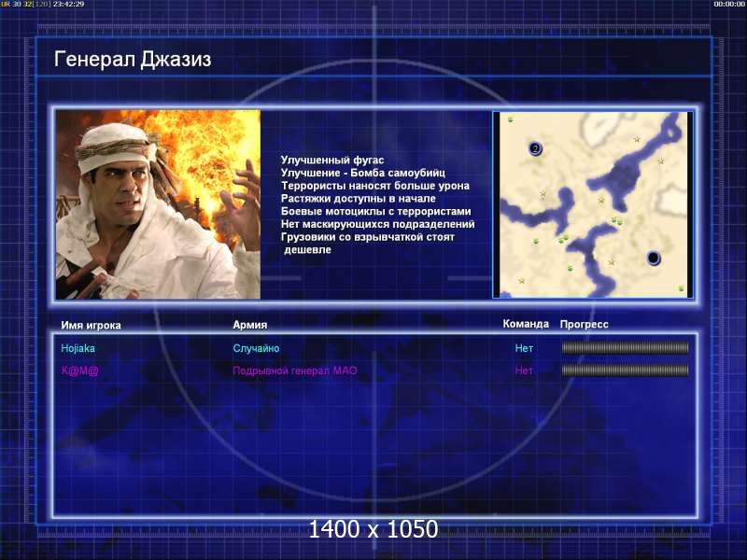Click the K@M@ loading progress bar
The width and height of the screenshot is (747, 560).
point(625,371)
